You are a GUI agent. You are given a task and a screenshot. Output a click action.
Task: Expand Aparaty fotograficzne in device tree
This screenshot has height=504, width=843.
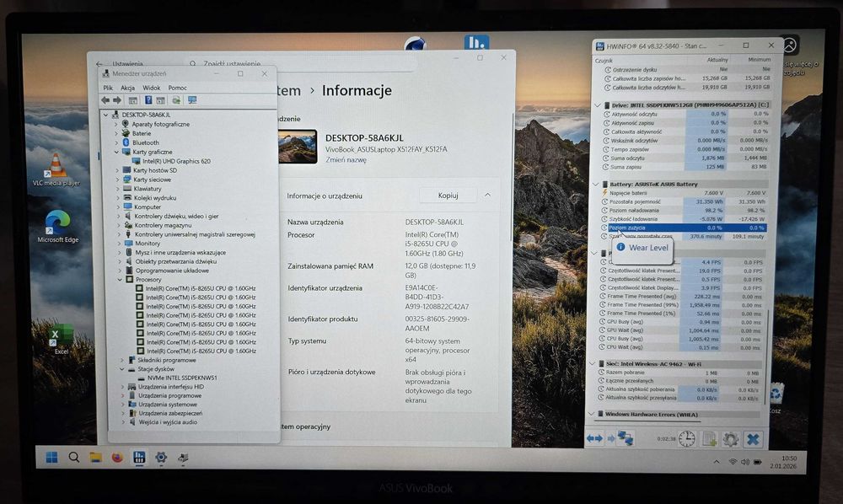tap(116, 124)
